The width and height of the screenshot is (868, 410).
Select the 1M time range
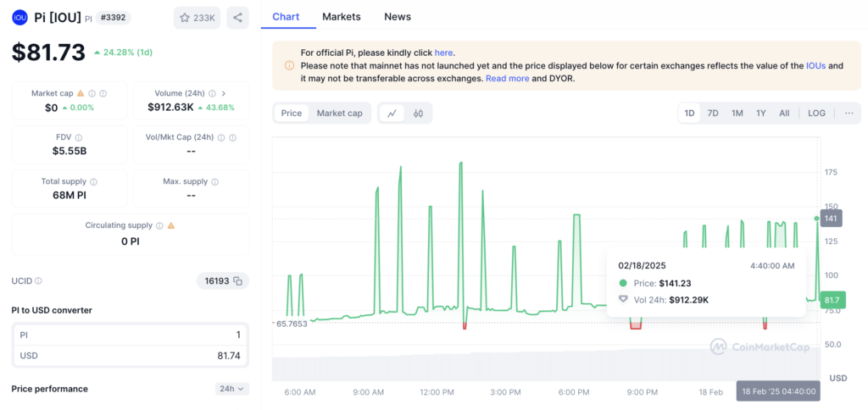tap(737, 114)
